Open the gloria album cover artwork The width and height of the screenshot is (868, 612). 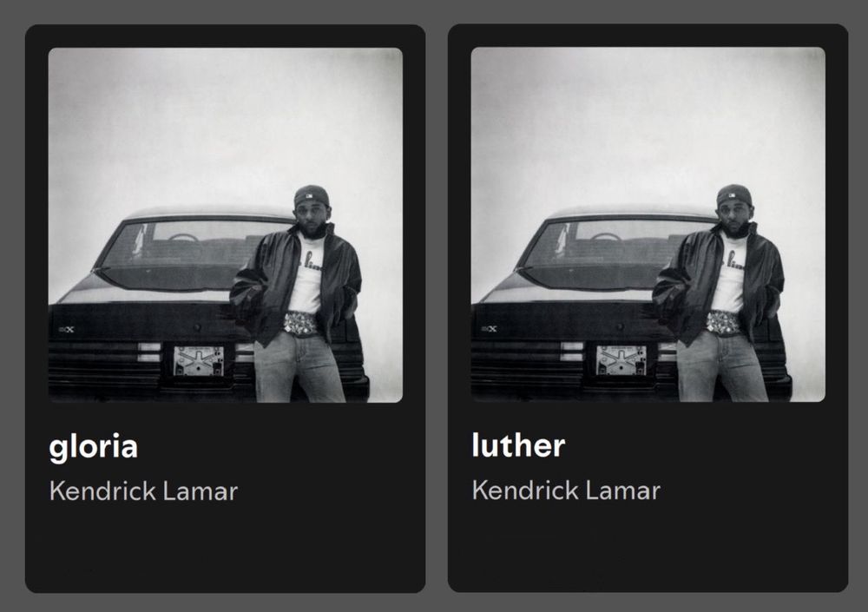click(x=226, y=225)
